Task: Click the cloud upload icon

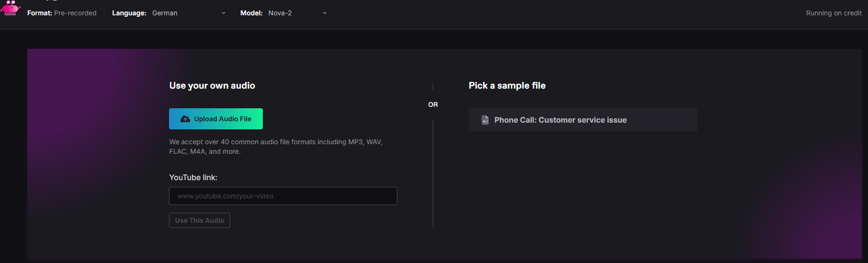Action: click(x=185, y=119)
